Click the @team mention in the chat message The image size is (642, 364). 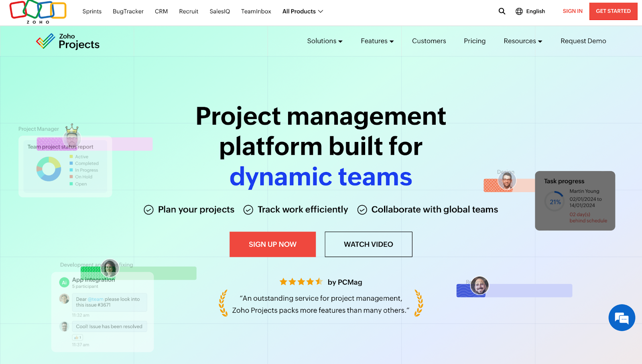point(95,299)
